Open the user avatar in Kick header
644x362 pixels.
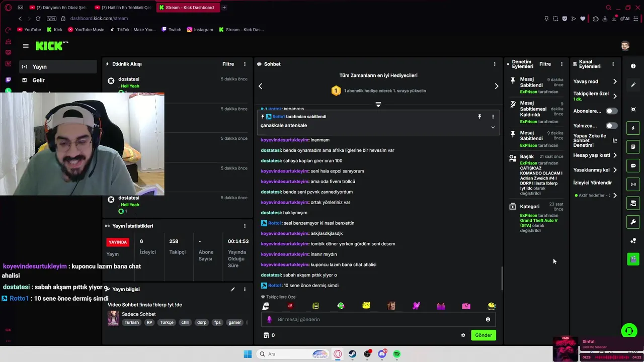coord(625,46)
